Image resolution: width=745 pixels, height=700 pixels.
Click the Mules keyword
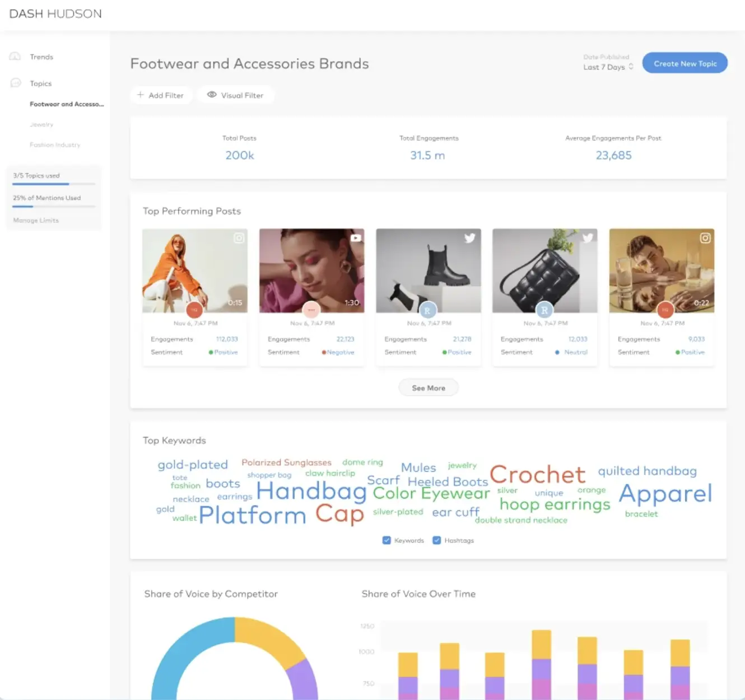coord(418,468)
